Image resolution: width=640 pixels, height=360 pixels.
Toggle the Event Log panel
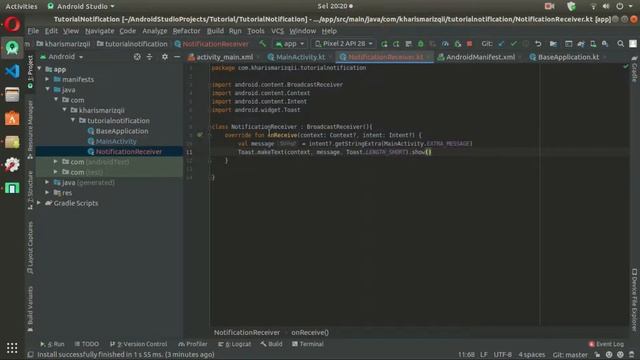[606, 344]
